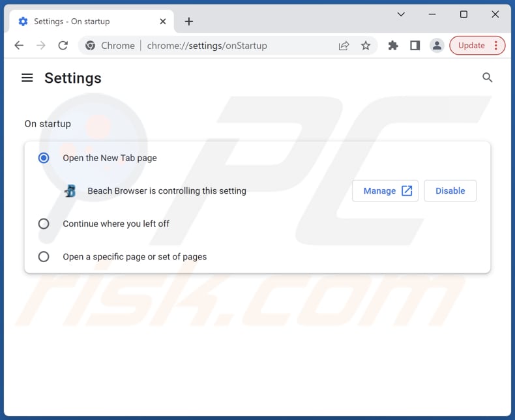Maximize the Chrome window
515x420 pixels.
pos(463,14)
